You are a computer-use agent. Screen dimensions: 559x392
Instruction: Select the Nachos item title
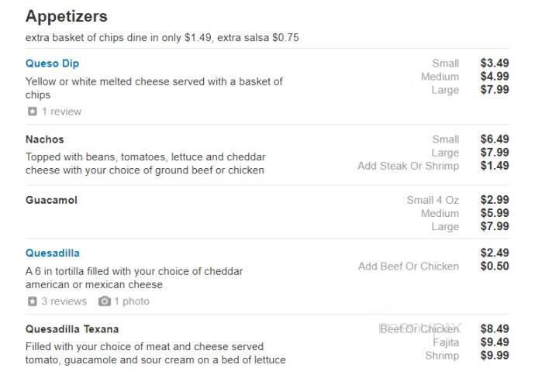pos(44,139)
